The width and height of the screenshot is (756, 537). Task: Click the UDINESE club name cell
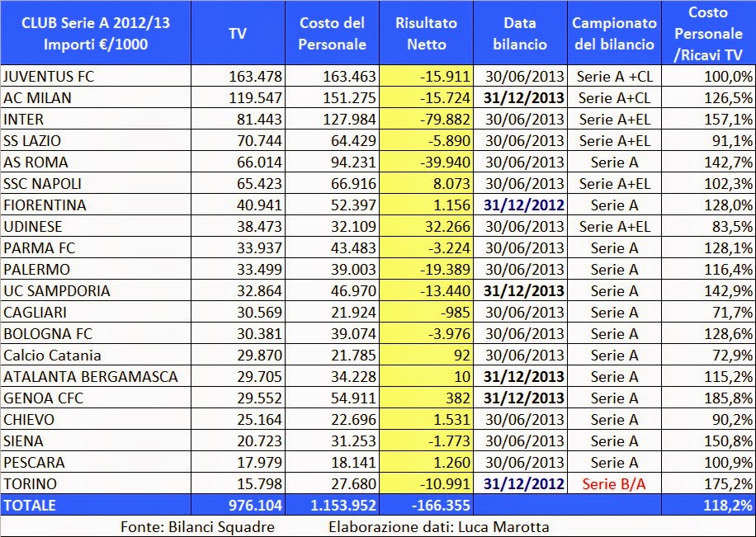tap(96, 227)
